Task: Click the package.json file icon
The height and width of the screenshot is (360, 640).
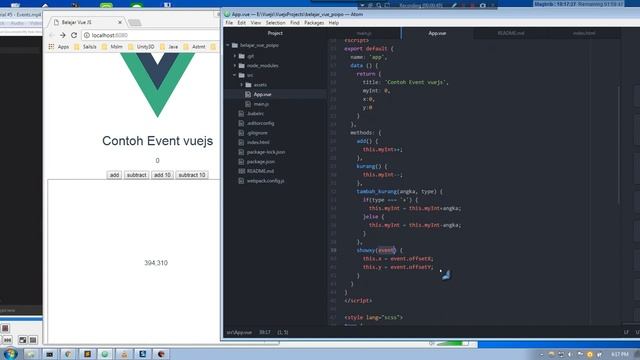Action: tap(241, 162)
